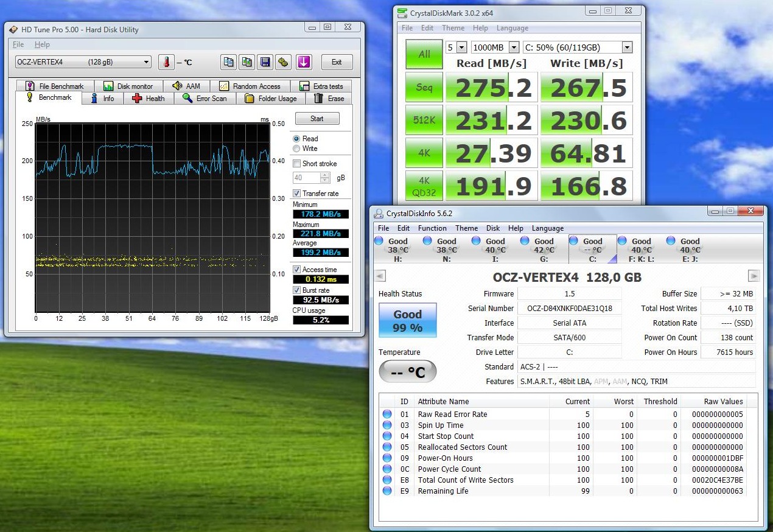The image size is (773, 532).
Task: Enable the Short stroke checkbox
Action: [x=296, y=164]
